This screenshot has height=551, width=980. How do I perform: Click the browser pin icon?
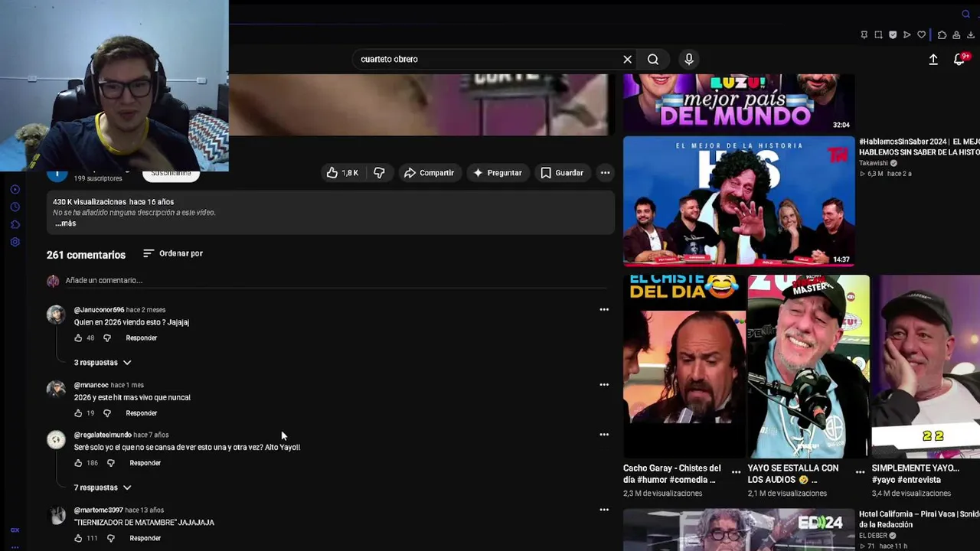coord(864,34)
